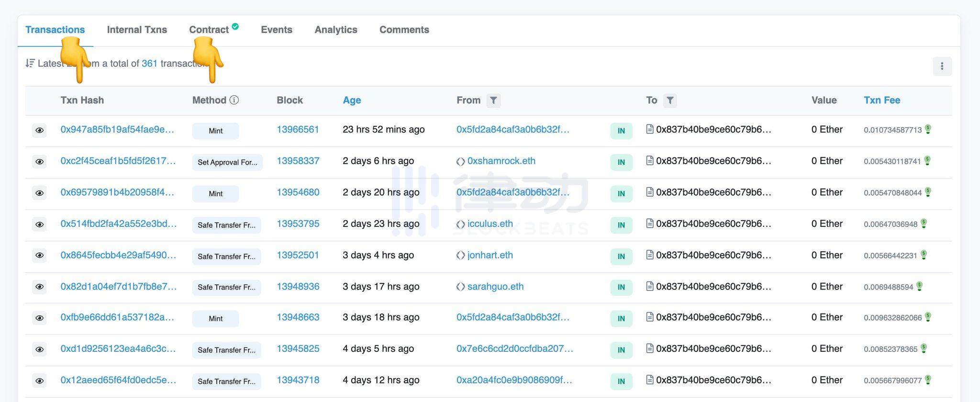Toggle the Age column header format
The image size is (980, 402).
tap(352, 100)
